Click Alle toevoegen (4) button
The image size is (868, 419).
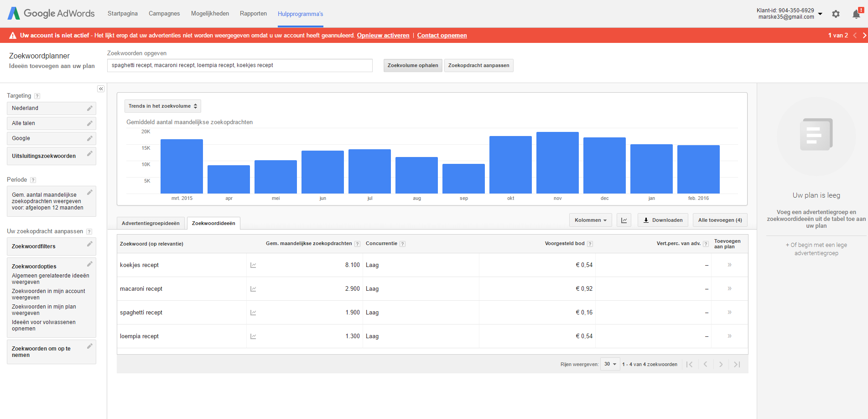720,220
